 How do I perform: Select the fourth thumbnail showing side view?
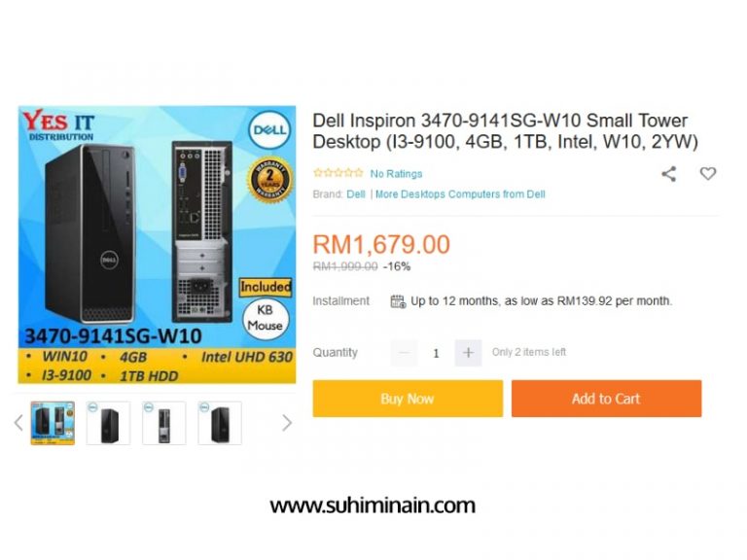click(220, 423)
